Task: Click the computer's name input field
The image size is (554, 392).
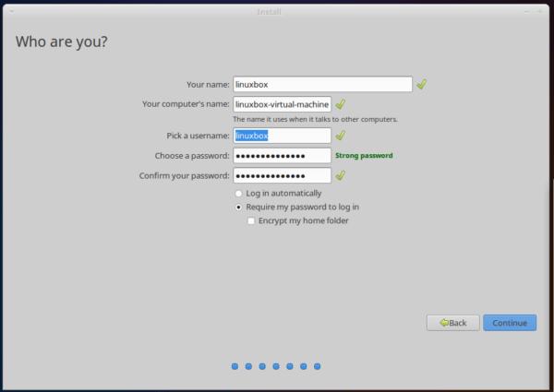Action: (x=282, y=104)
